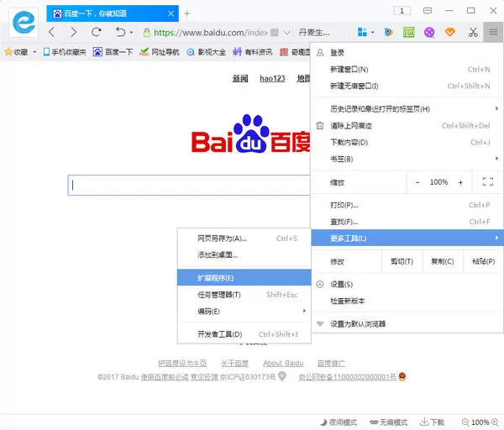This screenshot has width=504, height=430.
Task: Expand the 书签(B) submenu
Action: point(407,159)
